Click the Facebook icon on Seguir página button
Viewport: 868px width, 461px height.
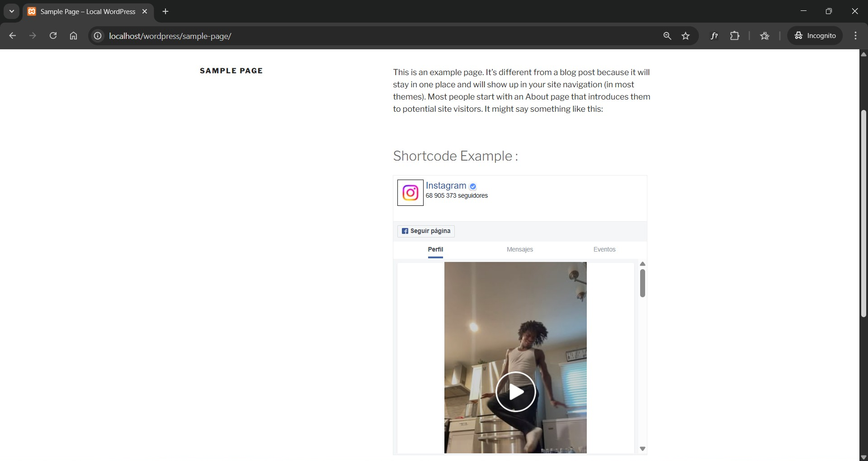coord(406,231)
